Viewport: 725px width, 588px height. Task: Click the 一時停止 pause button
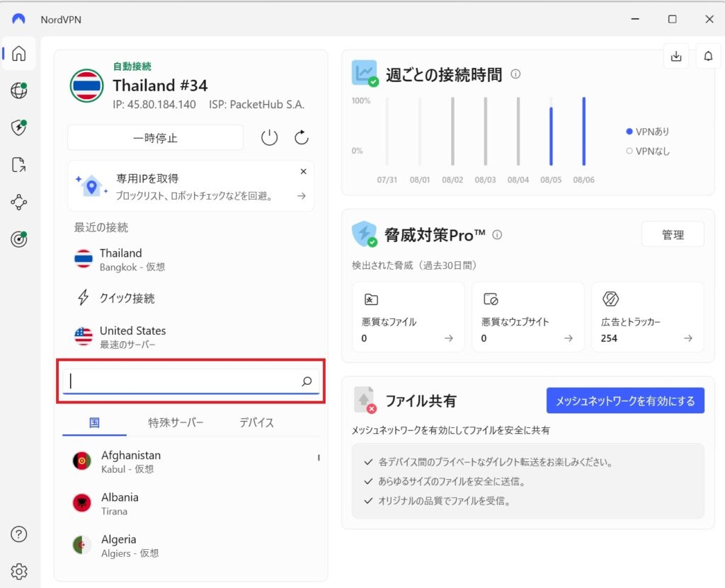tap(155, 138)
